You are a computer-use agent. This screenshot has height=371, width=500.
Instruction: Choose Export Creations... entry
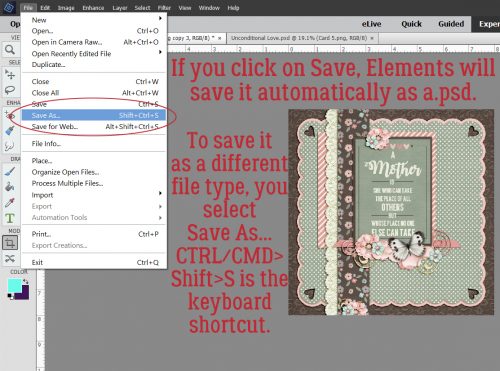click(94, 245)
